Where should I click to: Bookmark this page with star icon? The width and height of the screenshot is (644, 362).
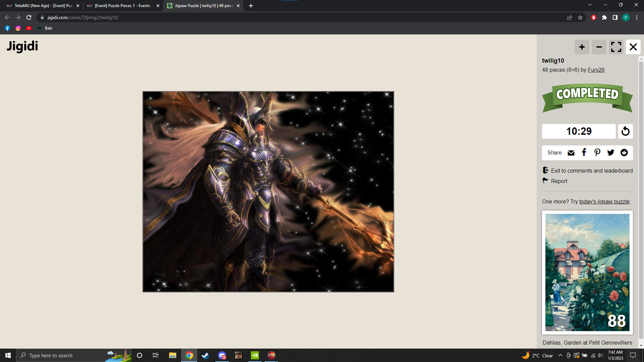(580, 17)
